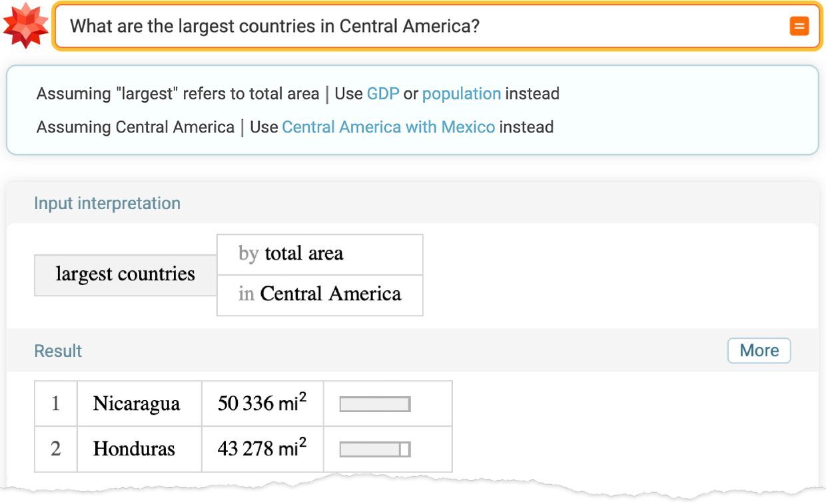Screen dimensions: 826x504
Task: Select the 50 336 mi² area value
Action: pyautogui.click(x=262, y=403)
